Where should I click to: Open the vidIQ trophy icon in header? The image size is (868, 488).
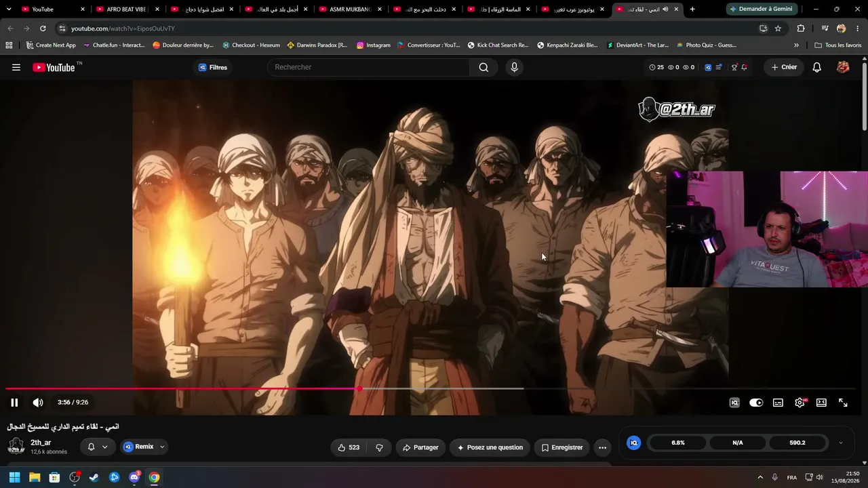pos(734,67)
